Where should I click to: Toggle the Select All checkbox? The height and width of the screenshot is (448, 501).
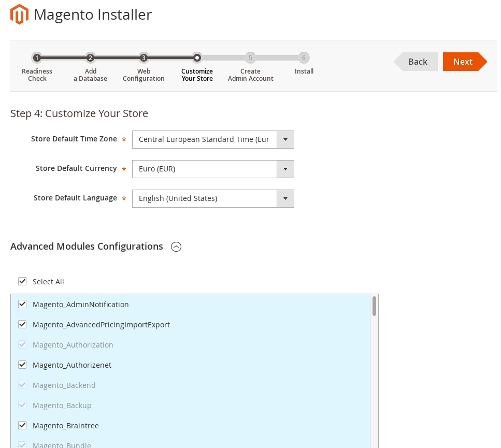pos(22,281)
